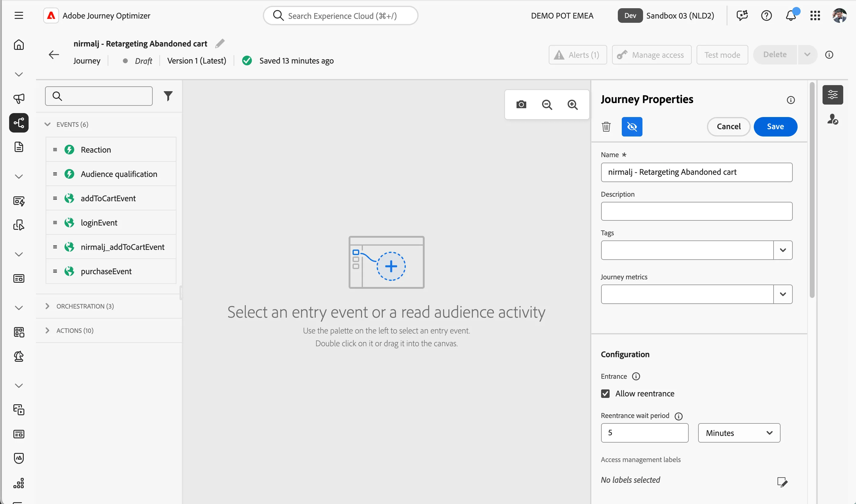Select the addToCartEvent palette item

pyautogui.click(x=111, y=198)
